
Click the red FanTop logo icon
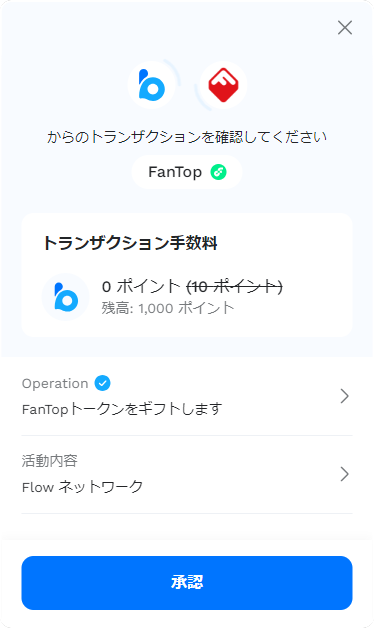(x=223, y=85)
